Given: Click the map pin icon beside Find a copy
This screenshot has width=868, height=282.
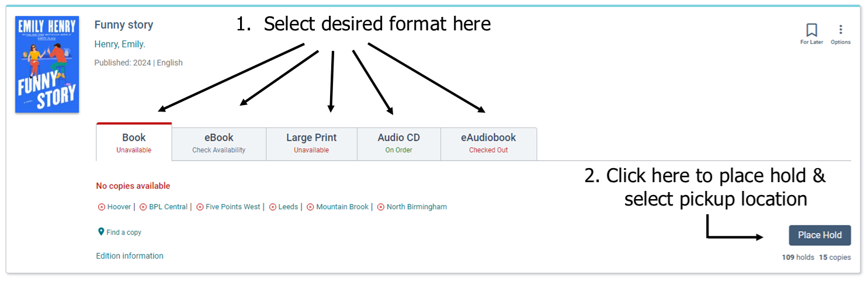Looking at the screenshot, I should tap(100, 232).
